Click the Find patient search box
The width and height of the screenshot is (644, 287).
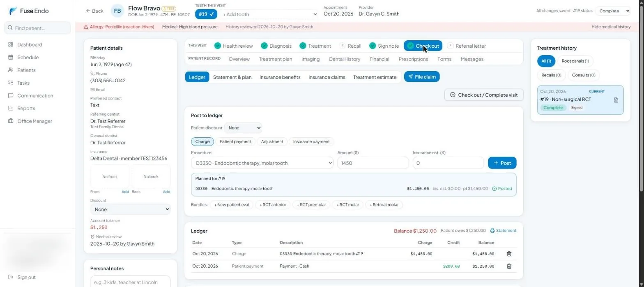[37, 28]
